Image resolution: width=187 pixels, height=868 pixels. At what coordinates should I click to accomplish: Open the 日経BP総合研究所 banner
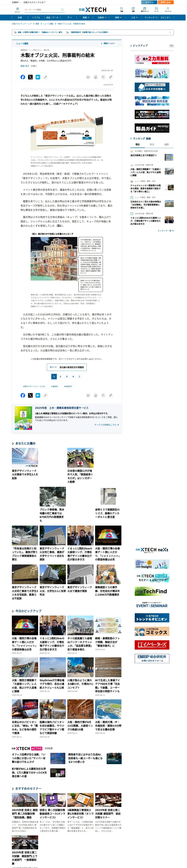point(152,658)
